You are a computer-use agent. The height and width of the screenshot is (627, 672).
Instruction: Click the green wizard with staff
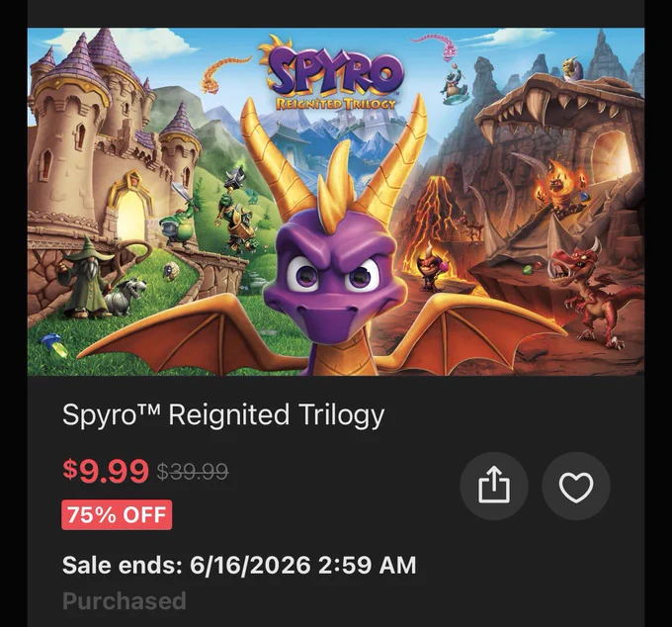[x=84, y=279]
